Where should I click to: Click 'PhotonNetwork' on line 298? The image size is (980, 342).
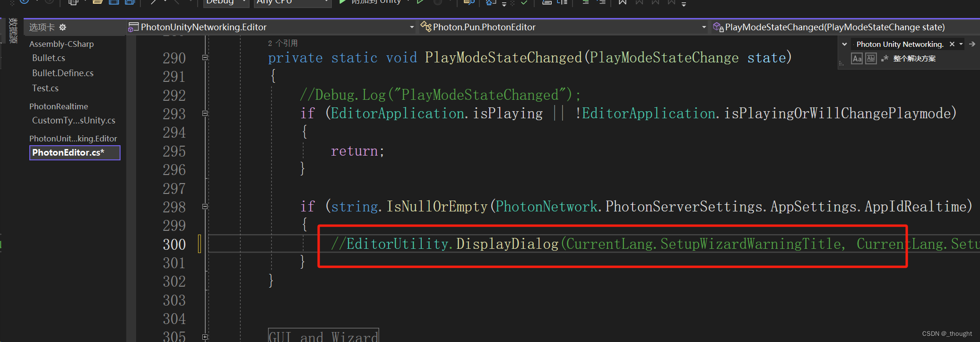click(x=546, y=207)
